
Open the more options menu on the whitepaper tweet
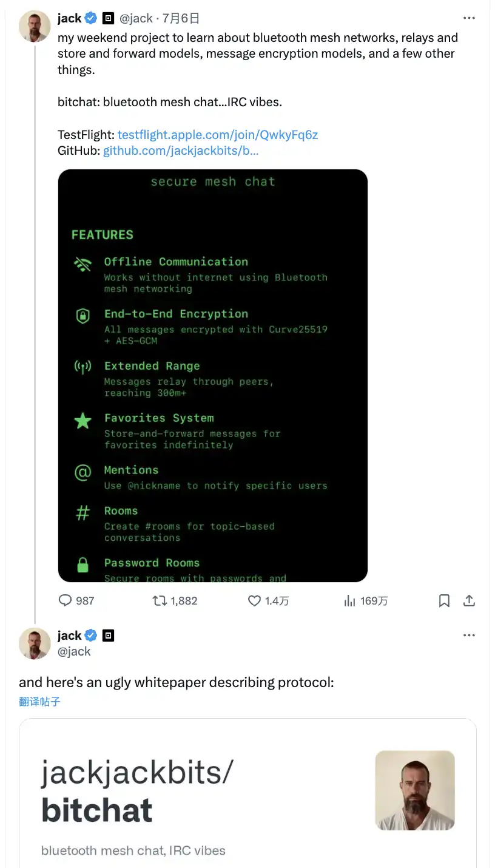[469, 635]
